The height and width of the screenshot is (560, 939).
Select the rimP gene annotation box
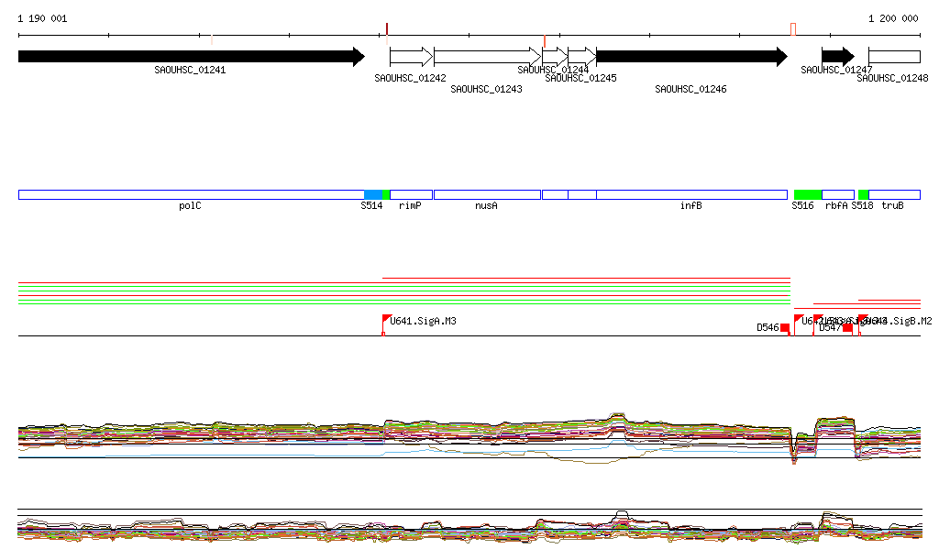pos(411,195)
